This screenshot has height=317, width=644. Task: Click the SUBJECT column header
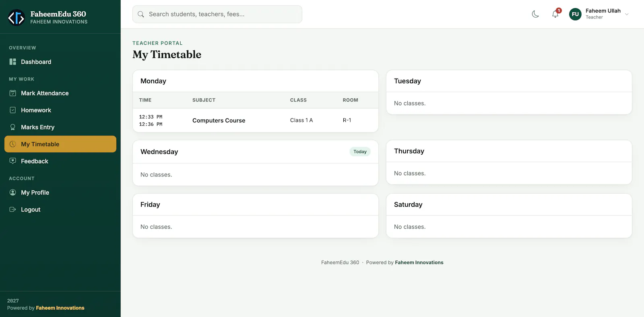click(x=204, y=100)
